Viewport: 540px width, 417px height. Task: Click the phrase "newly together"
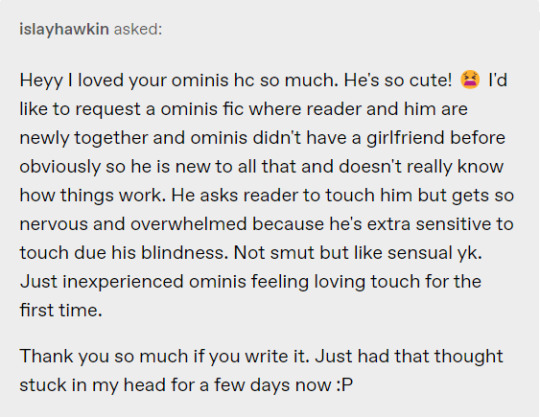tap(84, 138)
